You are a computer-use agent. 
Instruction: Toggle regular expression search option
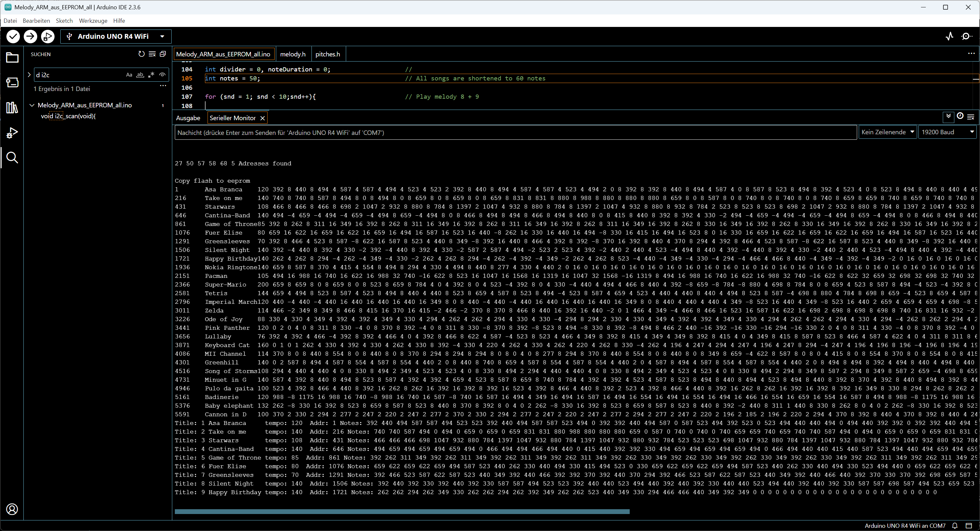click(x=151, y=75)
